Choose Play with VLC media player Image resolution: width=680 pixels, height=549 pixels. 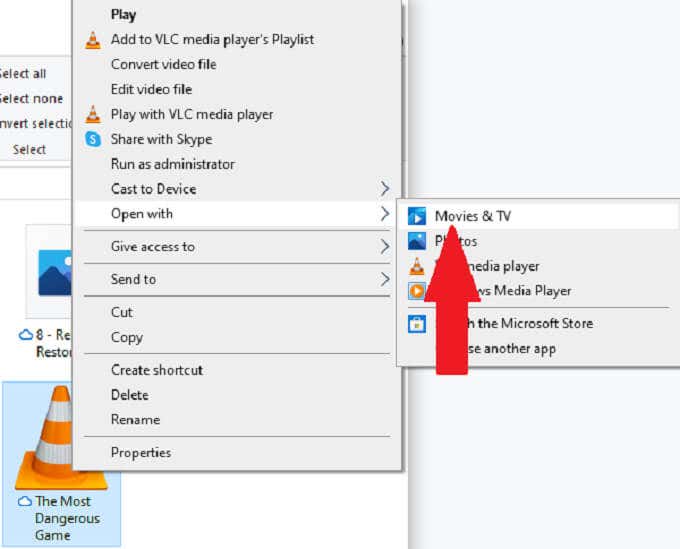point(238,114)
